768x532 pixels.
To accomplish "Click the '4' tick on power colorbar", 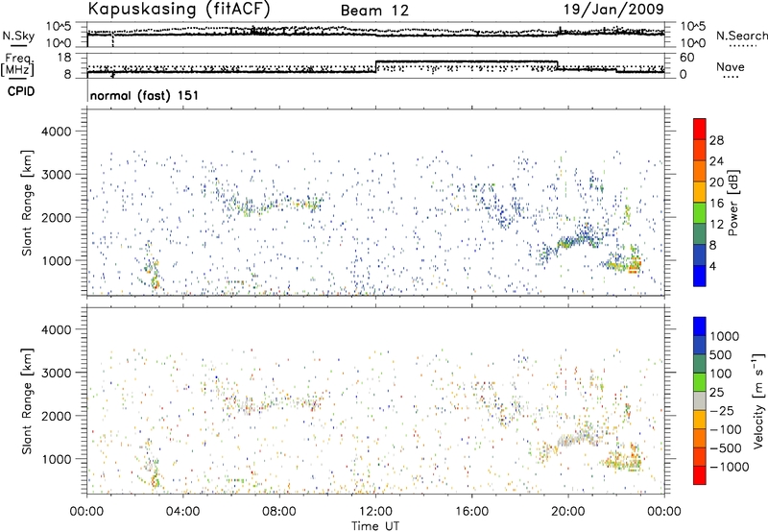I will coord(713,266).
